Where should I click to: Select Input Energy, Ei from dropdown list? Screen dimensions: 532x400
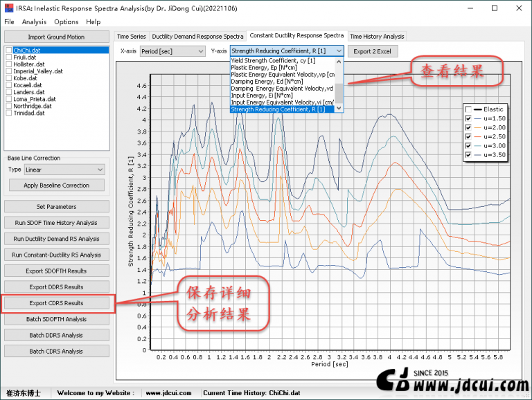click(x=262, y=96)
